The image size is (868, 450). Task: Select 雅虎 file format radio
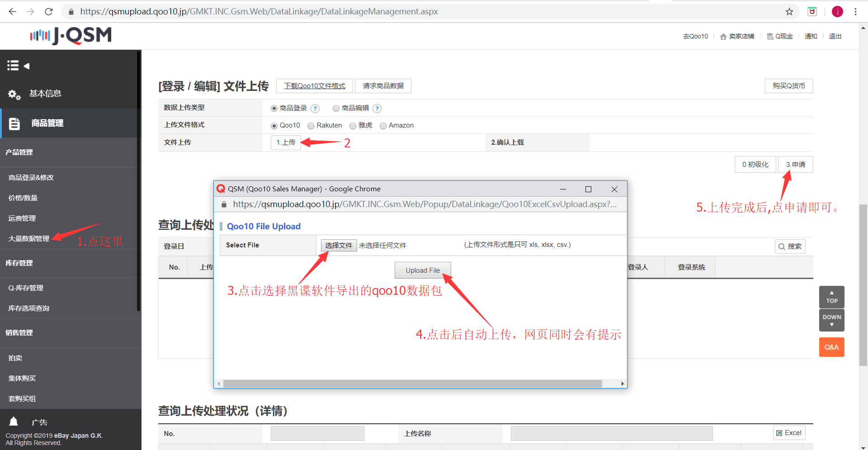coord(353,126)
